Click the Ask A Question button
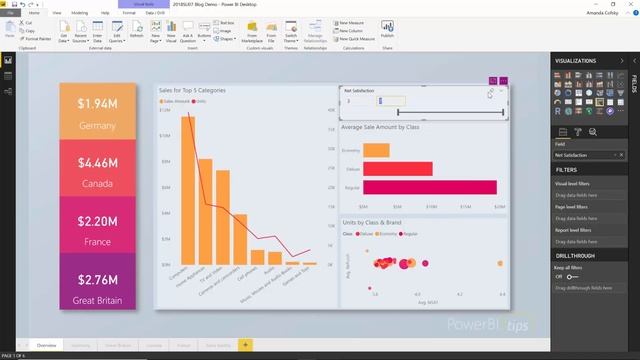The width and height of the screenshot is (640, 360). pos(188,31)
